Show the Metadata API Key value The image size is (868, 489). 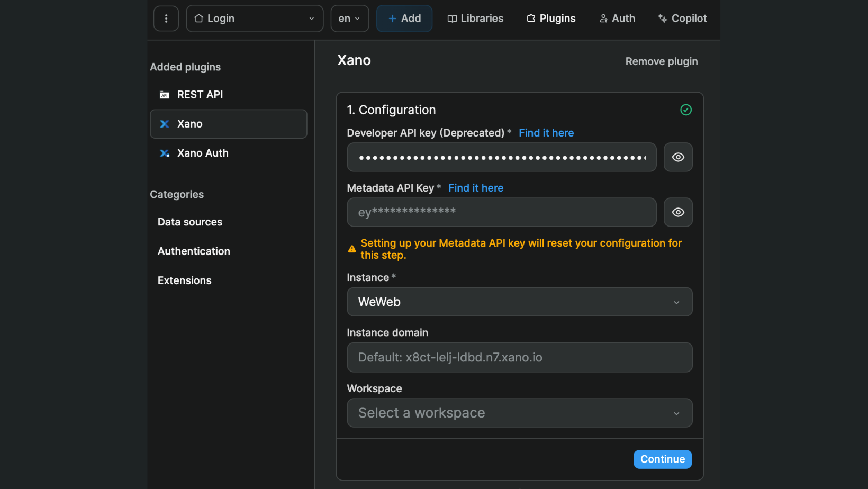(x=678, y=212)
